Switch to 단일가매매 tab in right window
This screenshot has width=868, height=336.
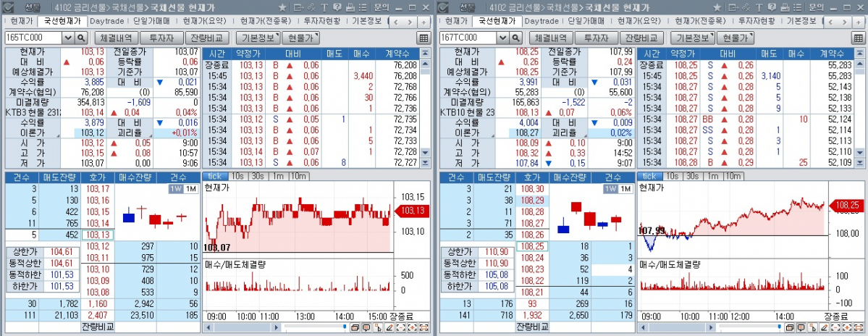[x=586, y=21]
